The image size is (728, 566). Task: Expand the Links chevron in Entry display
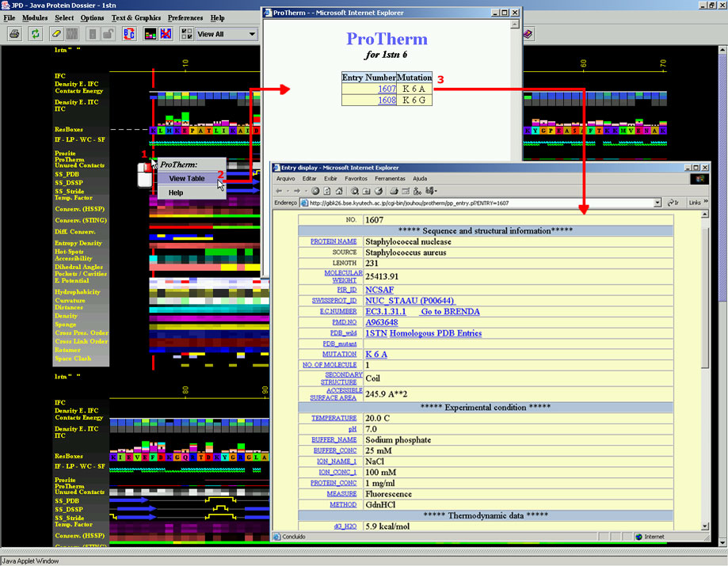point(706,202)
